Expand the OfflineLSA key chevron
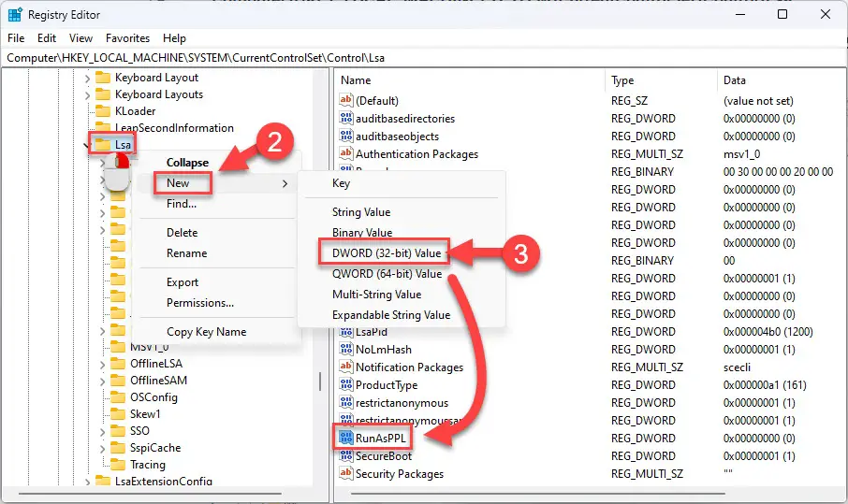This screenshot has height=504, width=848. 102,365
